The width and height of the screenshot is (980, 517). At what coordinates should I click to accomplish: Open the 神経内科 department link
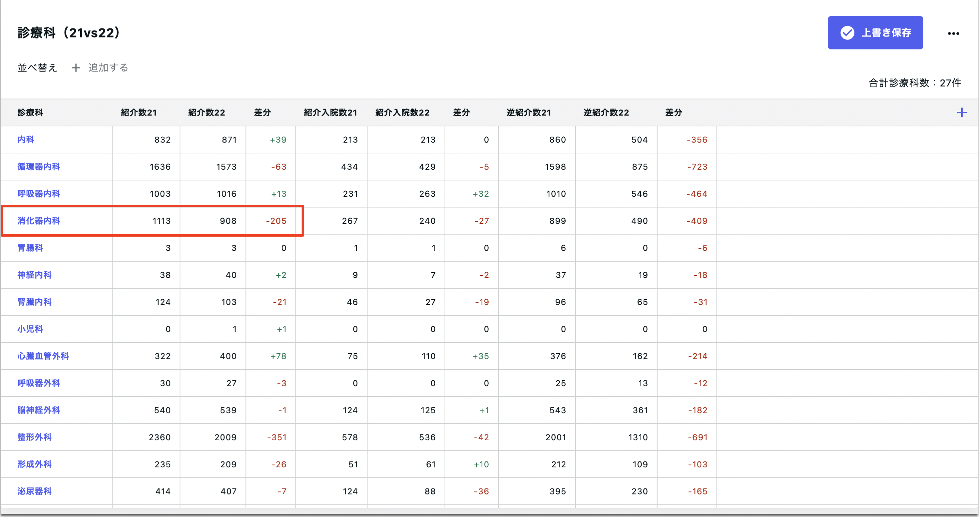click(x=35, y=275)
